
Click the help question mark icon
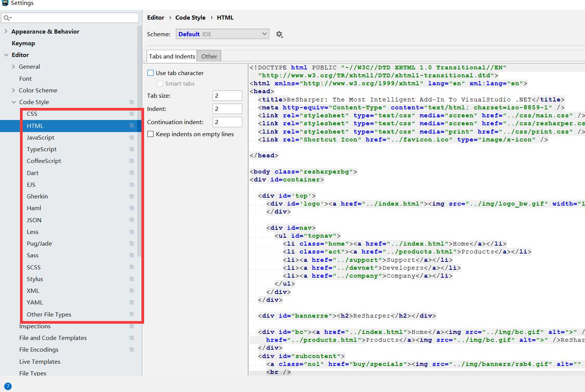coord(8,386)
